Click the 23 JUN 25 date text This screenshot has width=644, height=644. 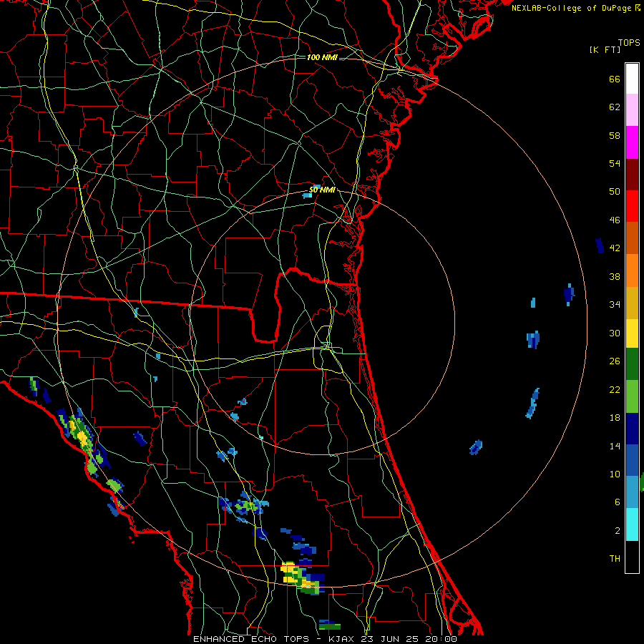click(390, 639)
